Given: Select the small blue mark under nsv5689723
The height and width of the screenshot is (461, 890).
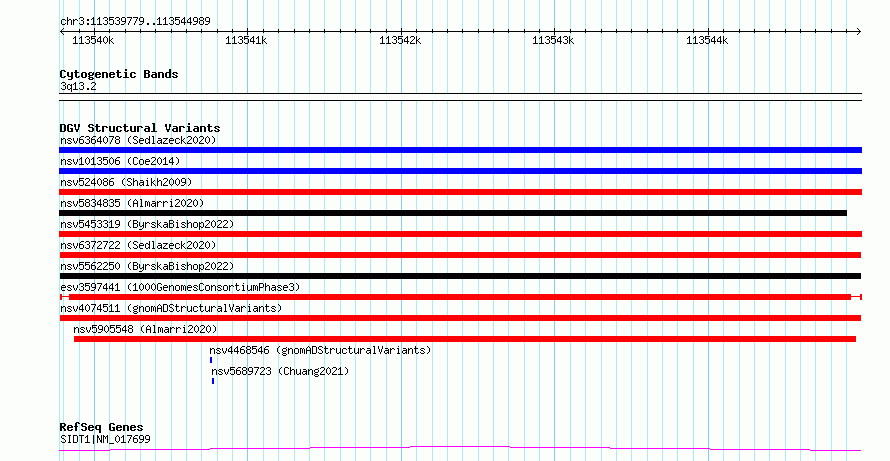Looking at the screenshot, I should (x=213, y=381).
